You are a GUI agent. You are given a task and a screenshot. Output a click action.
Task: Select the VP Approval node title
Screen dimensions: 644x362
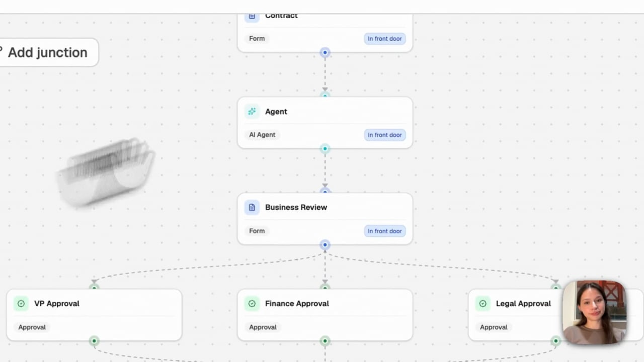point(57,304)
